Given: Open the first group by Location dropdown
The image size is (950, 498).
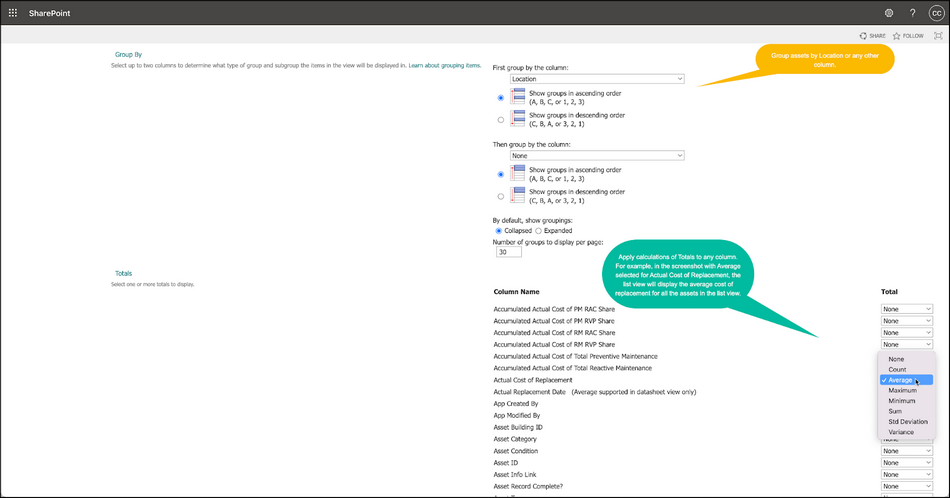Looking at the screenshot, I should [x=597, y=79].
